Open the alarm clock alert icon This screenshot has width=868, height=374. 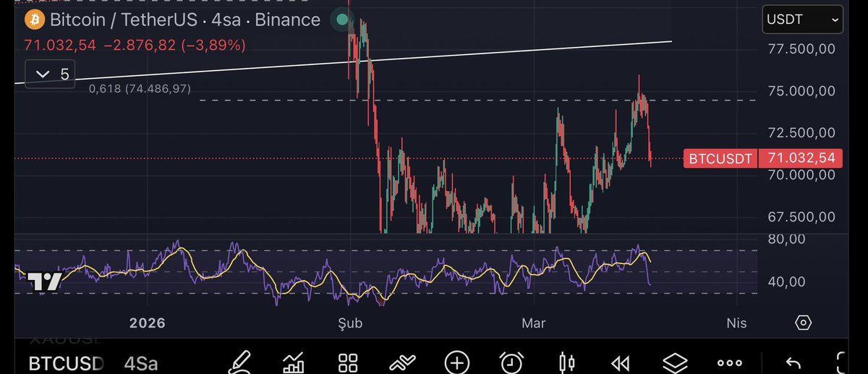click(x=511, y=362)
